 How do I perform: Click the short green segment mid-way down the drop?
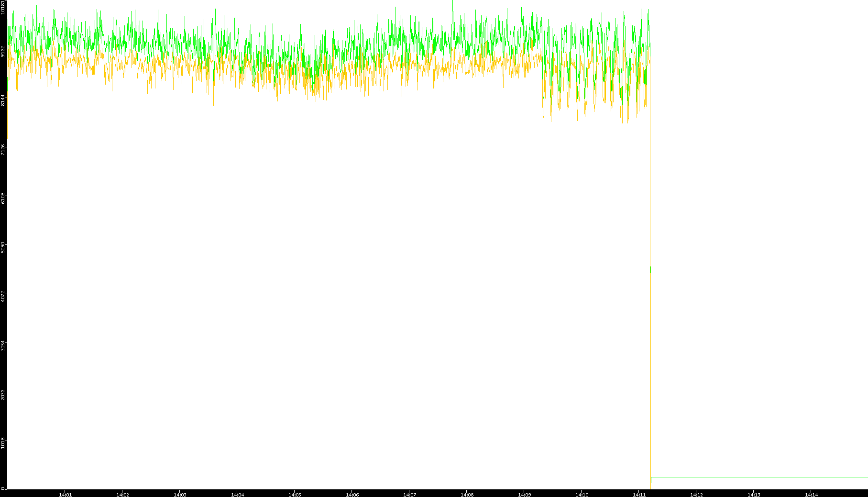[x=650, y=270]
